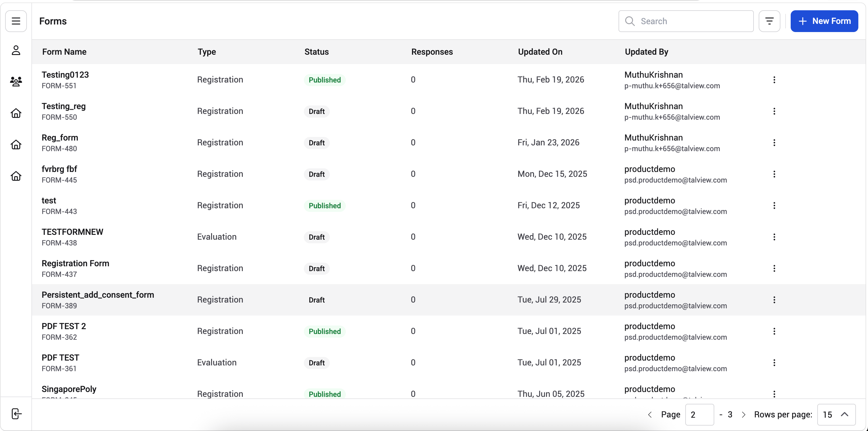Open more options for Testing0123 form
This screenshot has width=868, height=431.
click(774, 79)
